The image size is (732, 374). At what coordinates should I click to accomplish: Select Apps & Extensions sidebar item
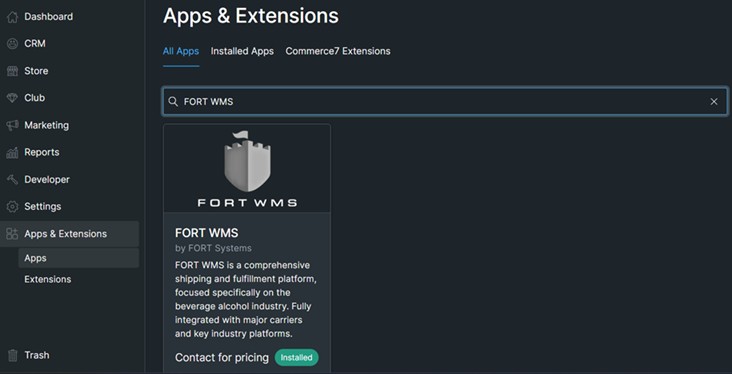click(x=70, y=234)
